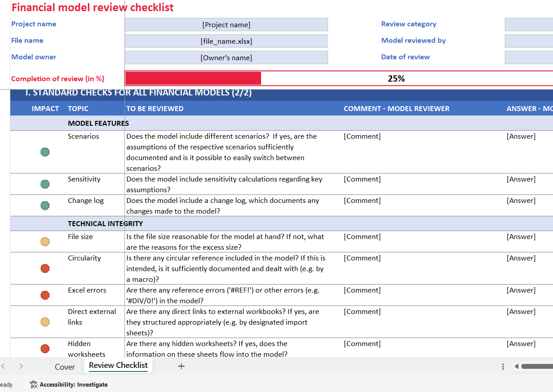553x392 pixels.
Task: Click the Completion of review label
Action: point(58,79)
